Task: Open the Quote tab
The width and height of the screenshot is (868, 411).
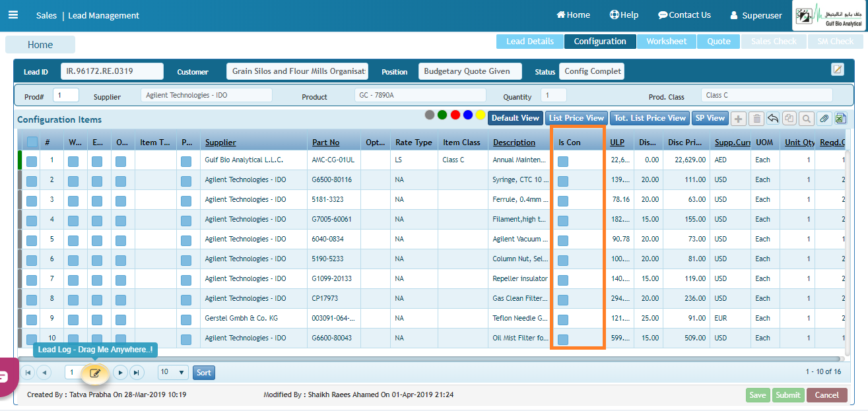Action: pos(719,42)
